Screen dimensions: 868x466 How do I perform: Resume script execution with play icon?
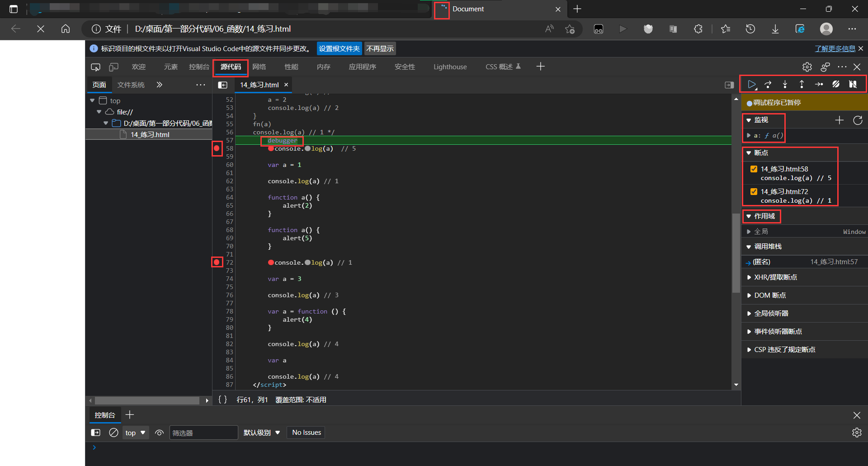tap(751, 84)
